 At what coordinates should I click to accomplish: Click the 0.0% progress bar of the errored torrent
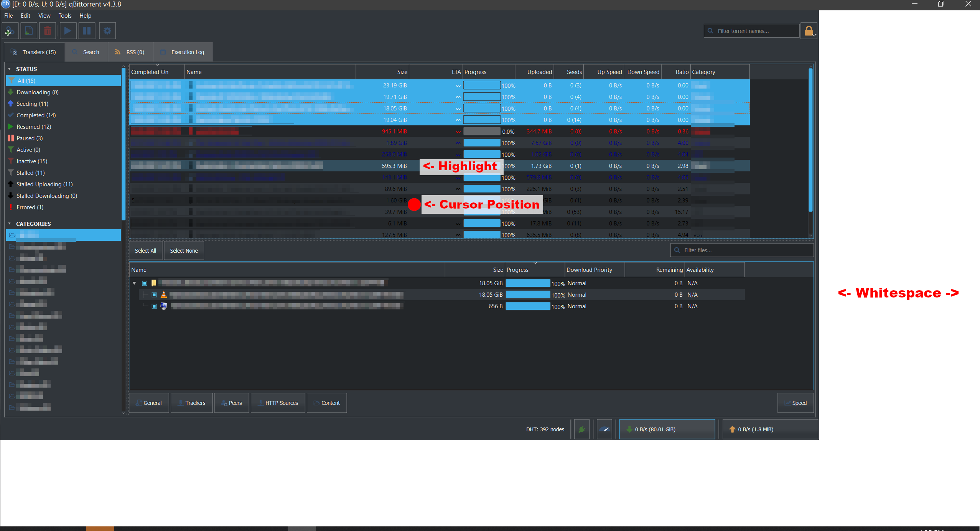[x=481, y=131]
